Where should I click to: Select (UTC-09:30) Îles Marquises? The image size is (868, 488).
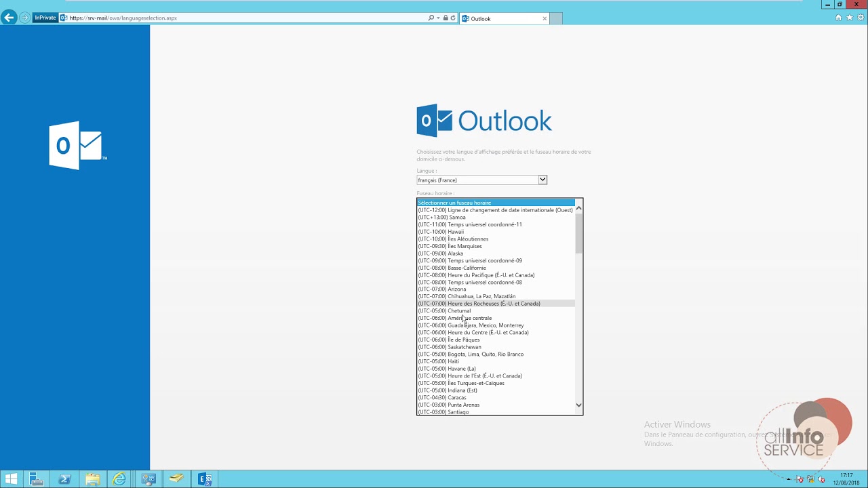pyautogui.click(x=495, y=246)
